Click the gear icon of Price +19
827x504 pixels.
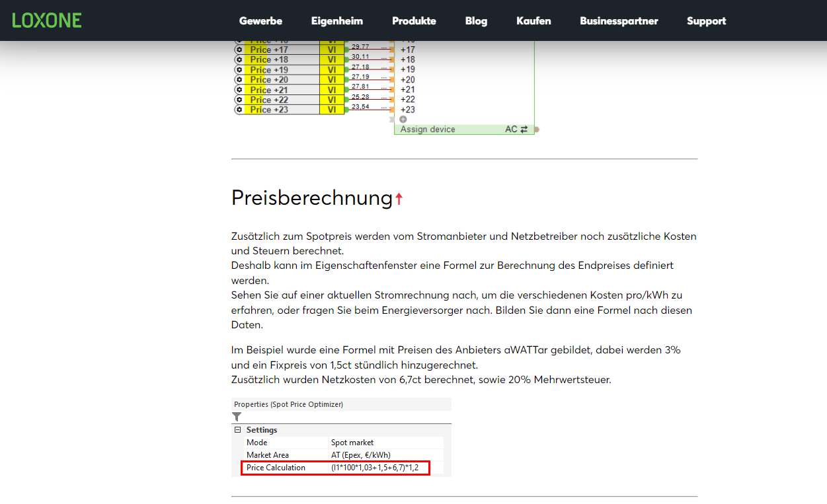[239, 69]
